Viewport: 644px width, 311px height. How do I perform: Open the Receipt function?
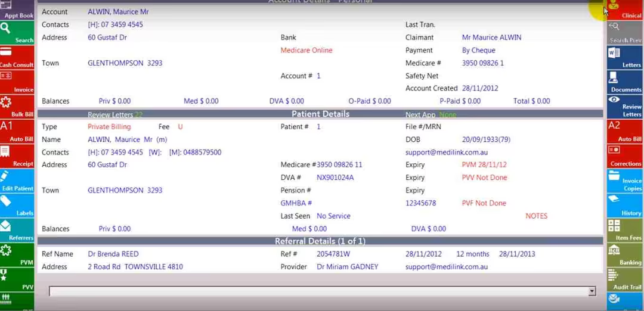[17, 156]
